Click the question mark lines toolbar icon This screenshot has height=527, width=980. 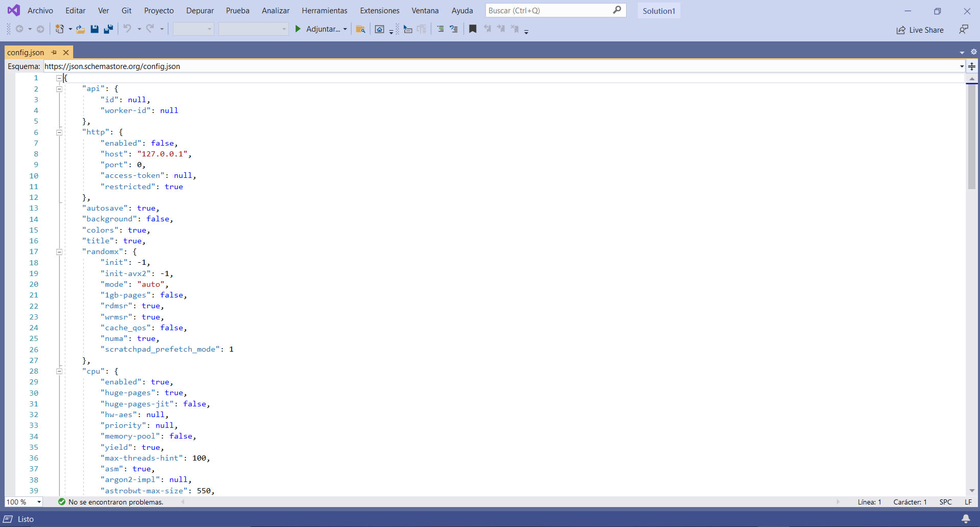pos(454,29)
